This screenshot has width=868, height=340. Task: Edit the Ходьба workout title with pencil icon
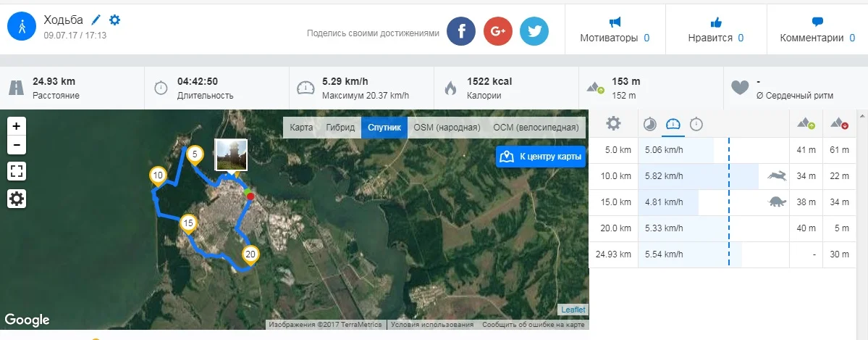96,20
